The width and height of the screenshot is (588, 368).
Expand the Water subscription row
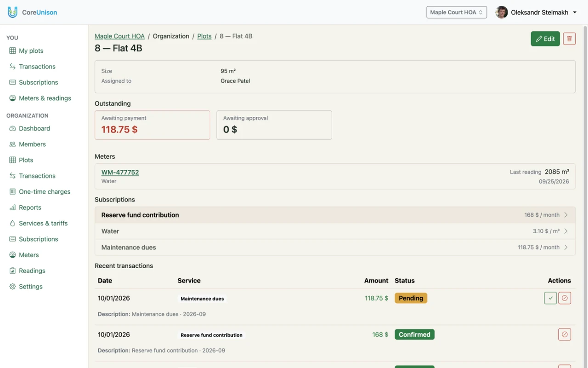[335, 231]
